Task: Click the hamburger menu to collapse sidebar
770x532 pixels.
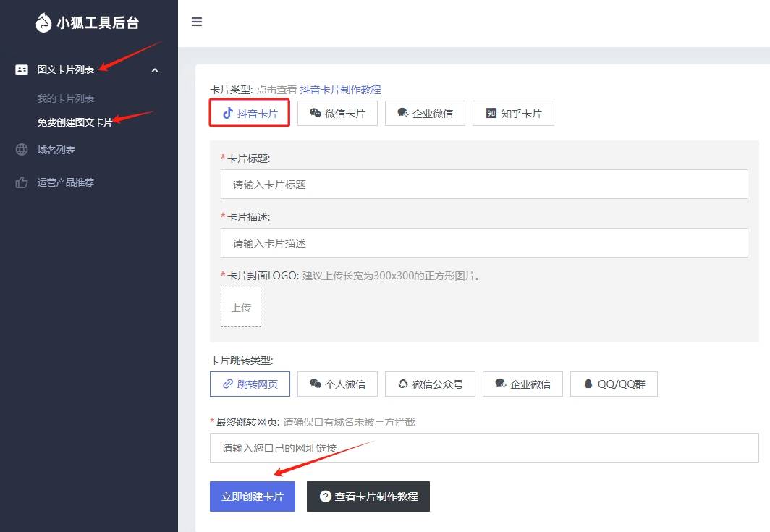Action: coord(197,22)
